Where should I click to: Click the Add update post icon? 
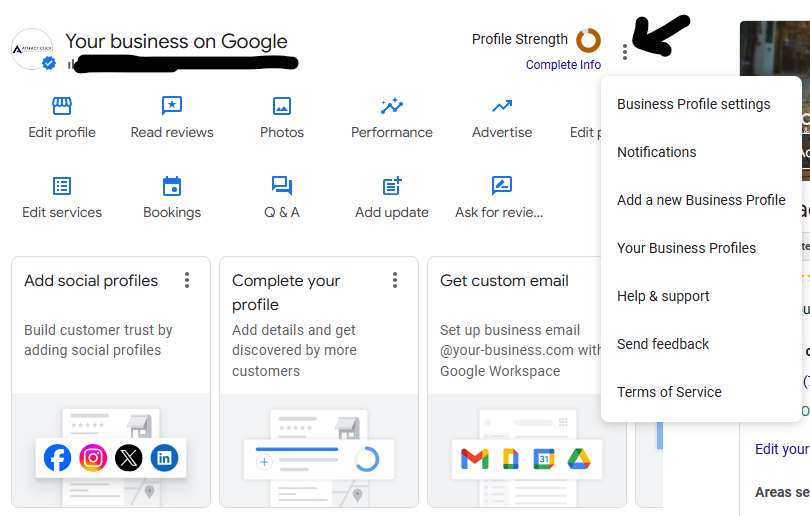[x=392, y=186]
